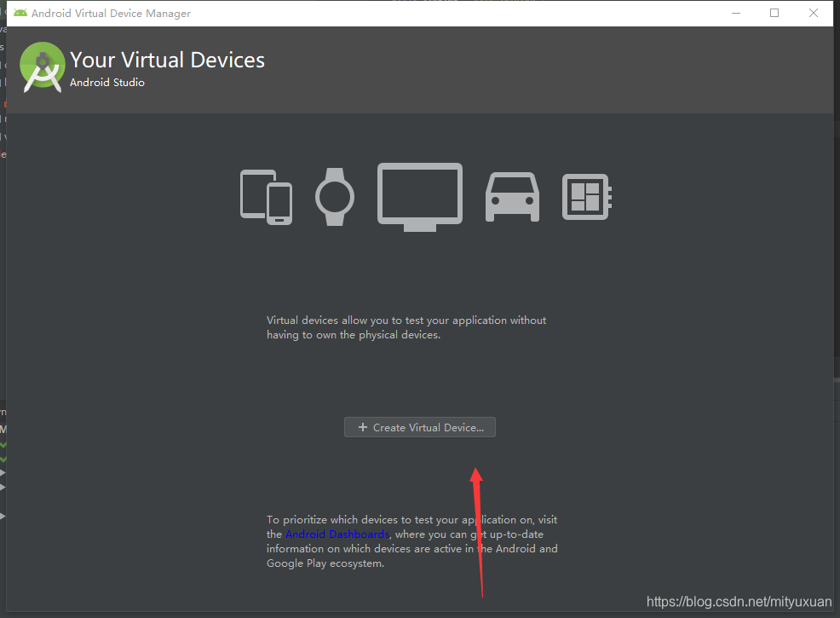Screen dimensions: 840x618
Task: Click the Android head icon in title bar
Action: coord(20,13)
